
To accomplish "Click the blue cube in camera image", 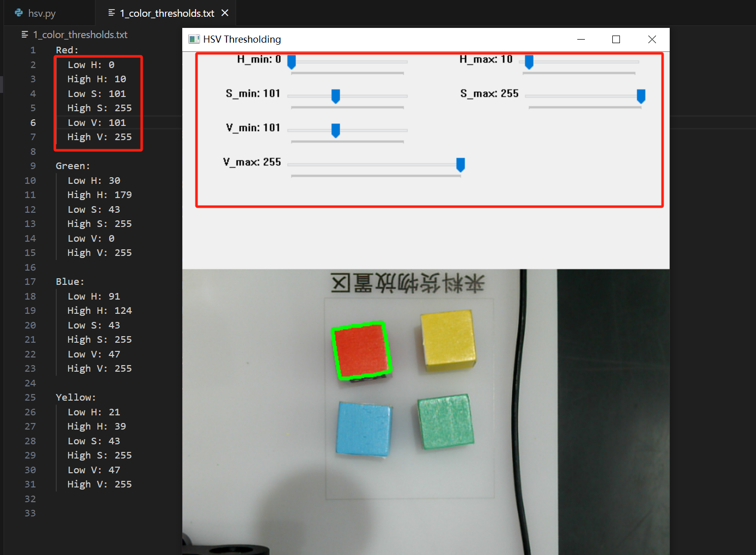I will (364, 428).
